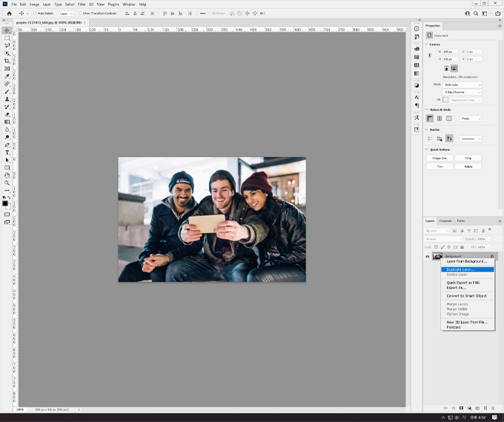The height and width of the screenshot is (422, 504).
Task: Switch to the Paths tab
Action: tap(460, 221)
